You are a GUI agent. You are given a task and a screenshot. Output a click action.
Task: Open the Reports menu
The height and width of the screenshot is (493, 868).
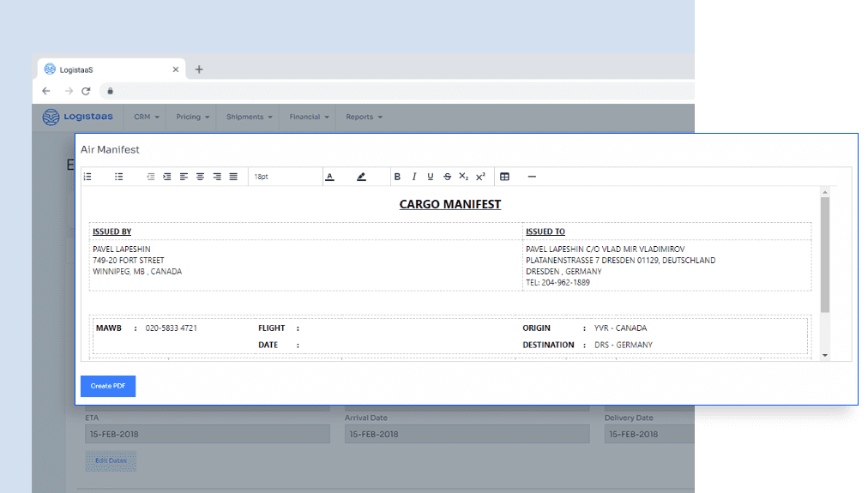tap(364, 117)
